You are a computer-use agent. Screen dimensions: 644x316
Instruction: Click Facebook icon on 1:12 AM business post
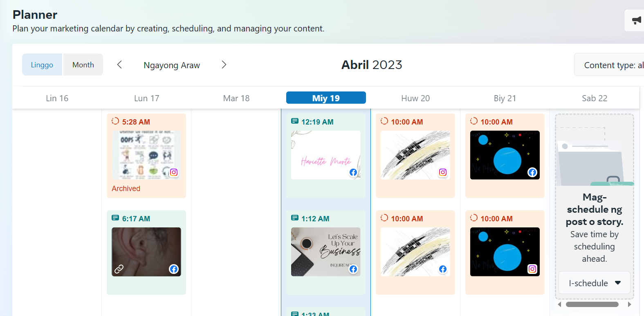point(353,269)
